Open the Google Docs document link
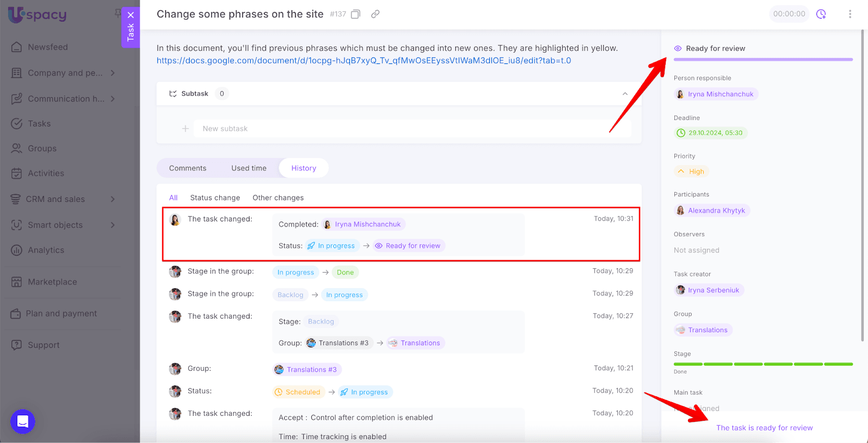This screenshot has width=868, height=443. click(x=363, y=61)
